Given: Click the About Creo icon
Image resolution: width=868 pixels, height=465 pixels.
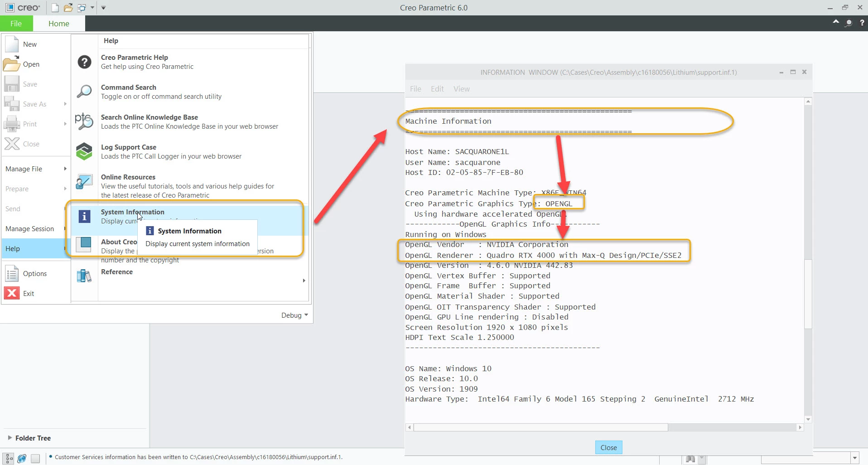Looking at the screenshot, I should [x=84, y=244].
